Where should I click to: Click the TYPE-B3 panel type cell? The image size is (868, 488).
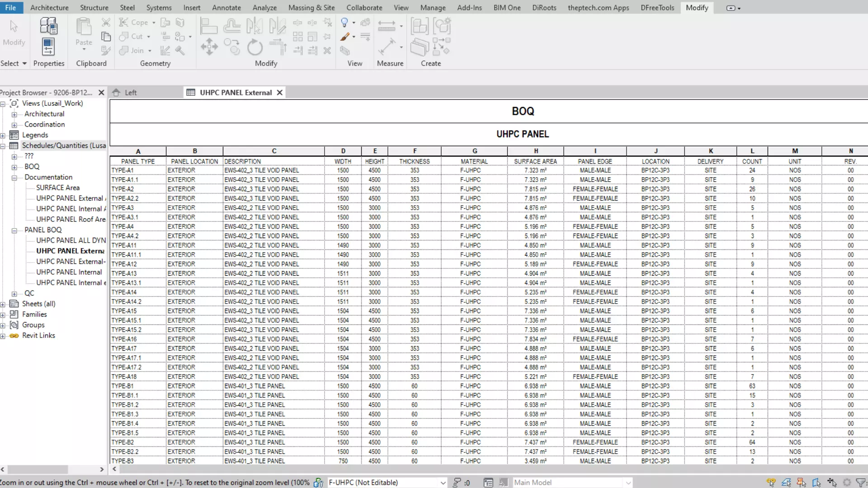138,461
